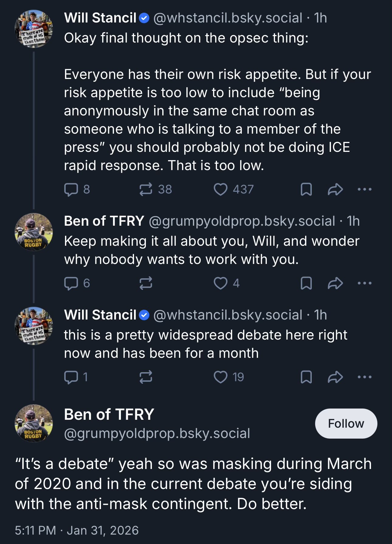Reply to Ben's post showing 6 comments
Viewport: 392px width, 544px height.
(x=71, y=283)
